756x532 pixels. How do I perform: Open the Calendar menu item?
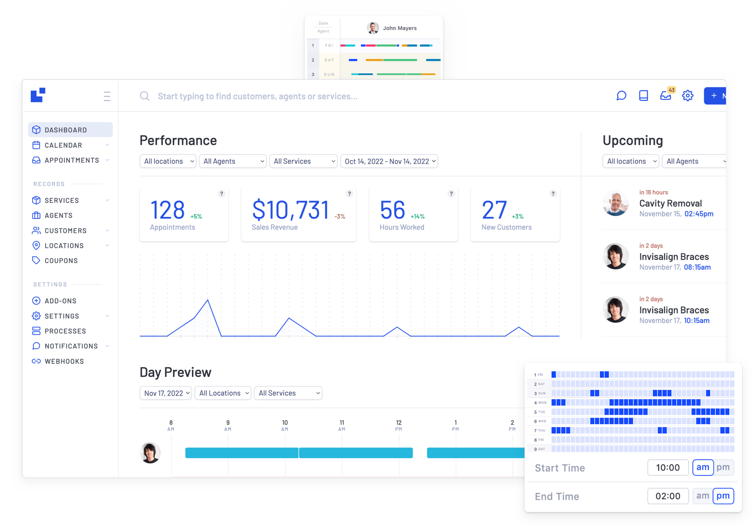(63, 145)
